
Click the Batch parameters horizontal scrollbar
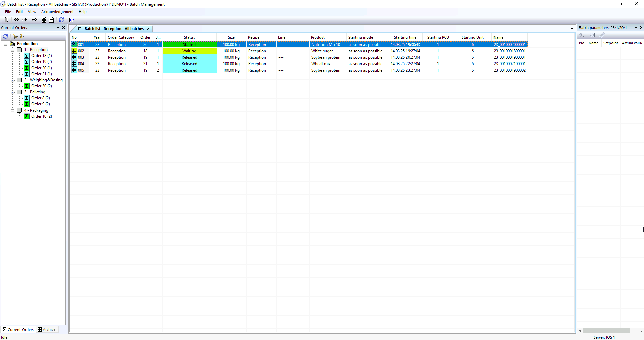coord(606,331)
